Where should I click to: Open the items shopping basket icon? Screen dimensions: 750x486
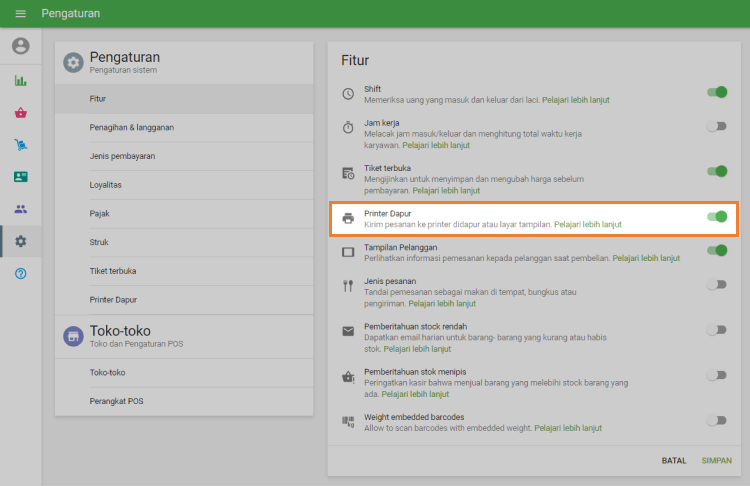[x=21, y=113]
